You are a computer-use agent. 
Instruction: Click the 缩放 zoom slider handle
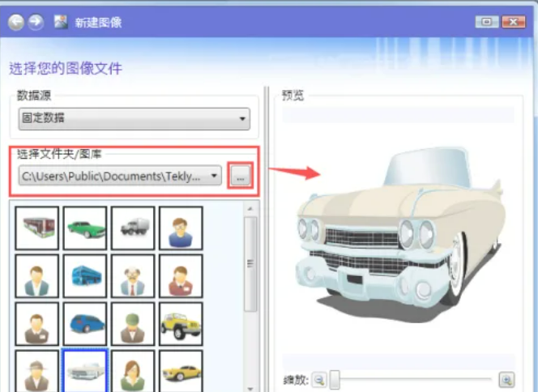pyautogui.click(x=335, y=379)
